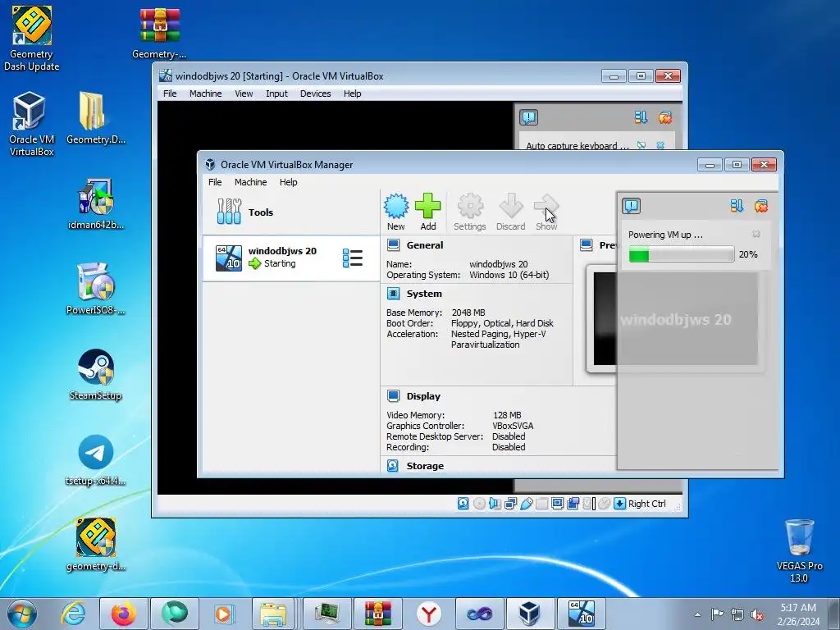The image size is (840, 630).
Task: Select the windodbjws 20 virtual machine entry
Action: pyautogui.click(x=291, y=258)
